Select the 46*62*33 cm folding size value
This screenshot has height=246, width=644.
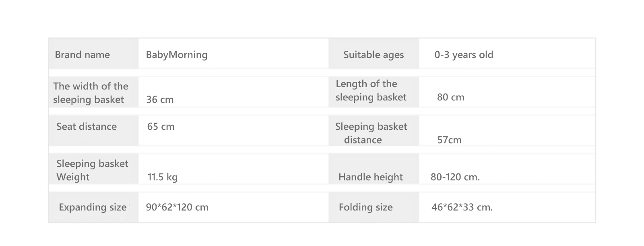coord(462,207)
